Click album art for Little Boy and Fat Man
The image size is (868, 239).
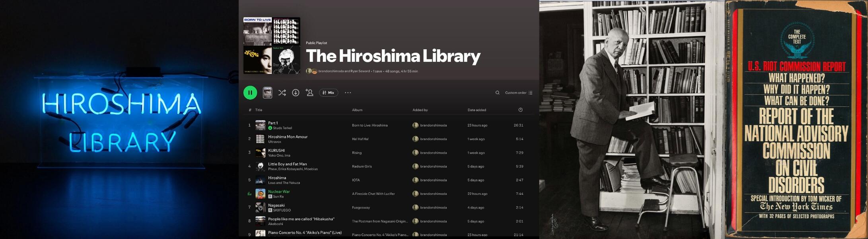(260, 167)
